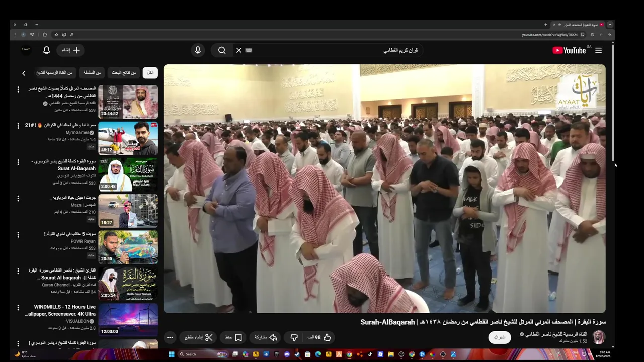This screenshot has width=644, height=362.
Task: Open options for Sourat Al baqarah Quran Channel
Action: [x=18, y=270]
